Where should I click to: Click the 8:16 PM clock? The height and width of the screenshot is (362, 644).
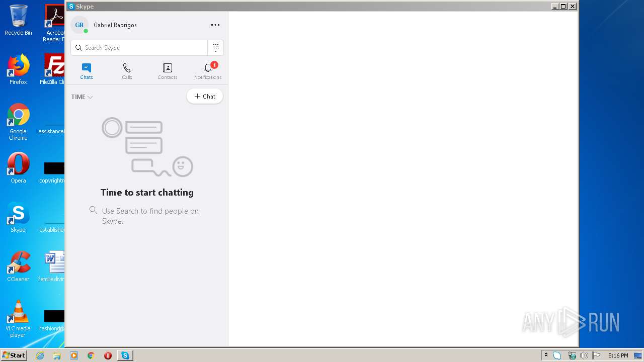(x=618, y=355)
